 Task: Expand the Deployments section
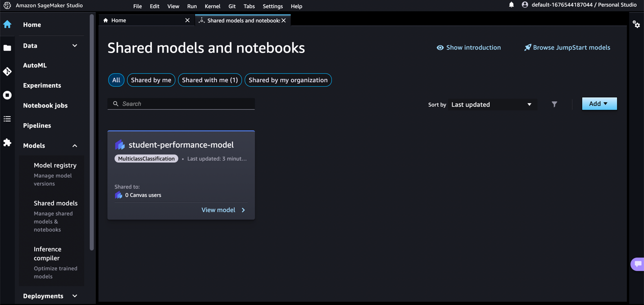pos(75,296)
